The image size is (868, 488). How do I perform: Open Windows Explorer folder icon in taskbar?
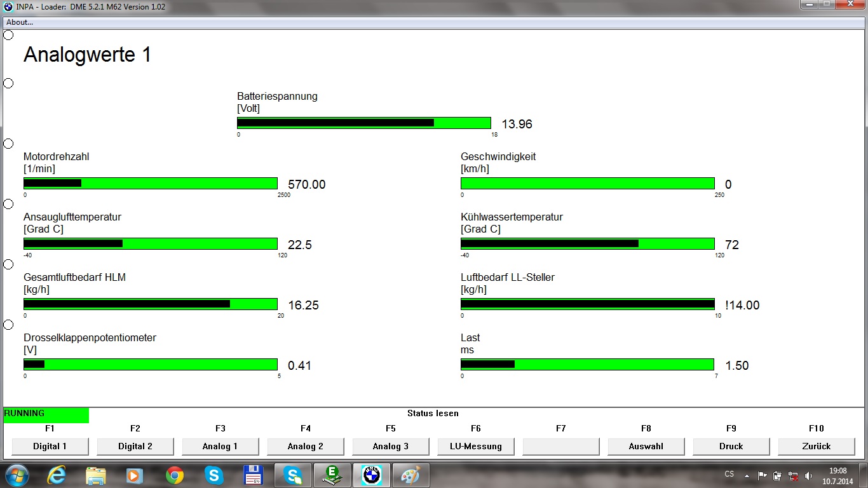pyautogui.click(x=96, y=475)
